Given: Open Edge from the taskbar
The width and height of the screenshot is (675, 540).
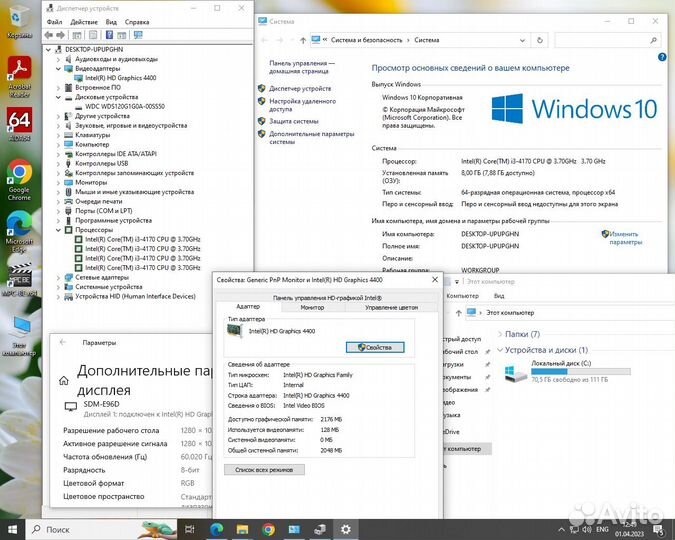Looking at the screenshot, I should [216, 529].
